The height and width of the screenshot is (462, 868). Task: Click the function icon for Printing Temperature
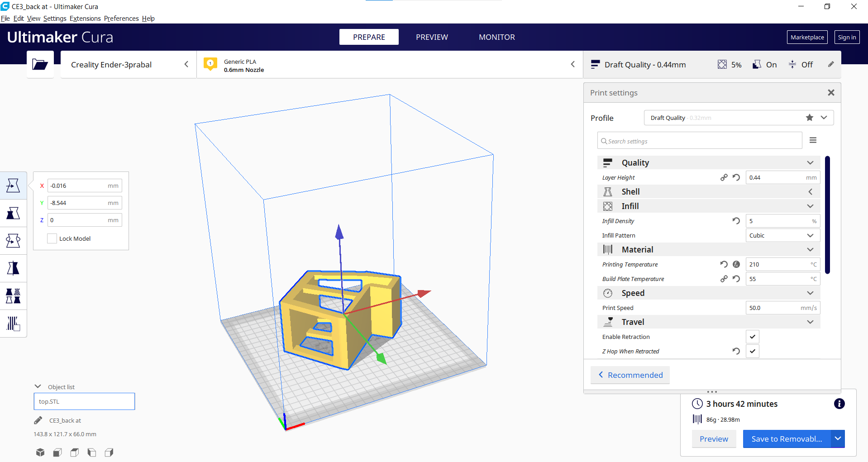click(736, 264)
